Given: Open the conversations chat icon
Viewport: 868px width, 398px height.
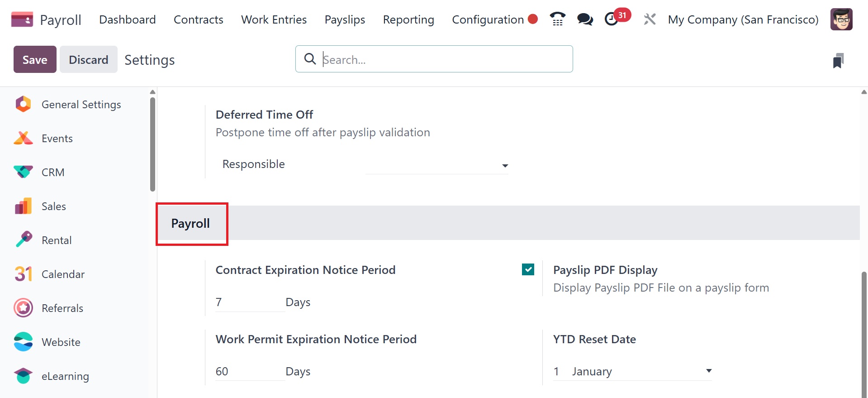Looking at the screenshot, I should [585, 19].
